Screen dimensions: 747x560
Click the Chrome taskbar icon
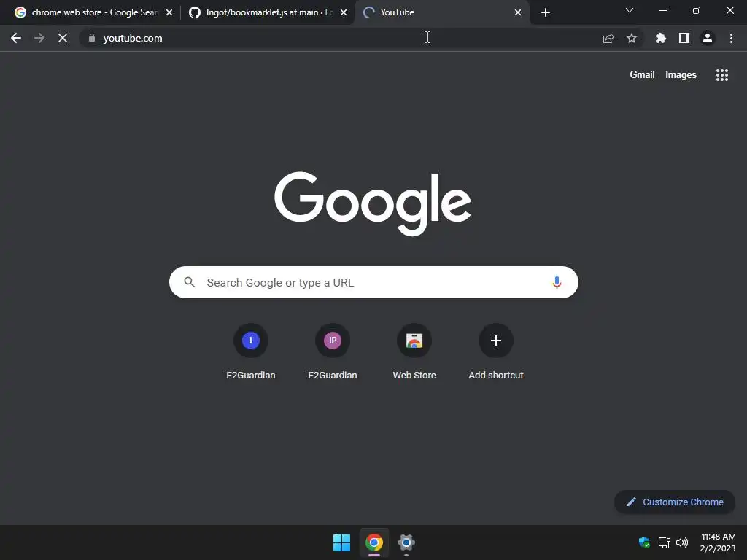click(374, 542)
